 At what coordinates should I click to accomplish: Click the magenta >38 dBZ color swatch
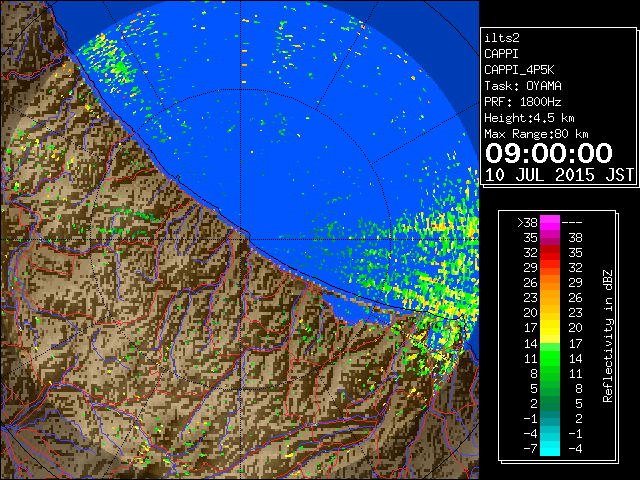550,222
